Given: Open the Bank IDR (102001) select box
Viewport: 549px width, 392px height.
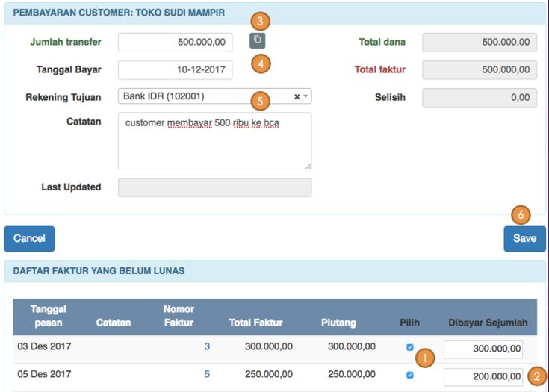Looking at the screenshot, I should pos(202,96).
